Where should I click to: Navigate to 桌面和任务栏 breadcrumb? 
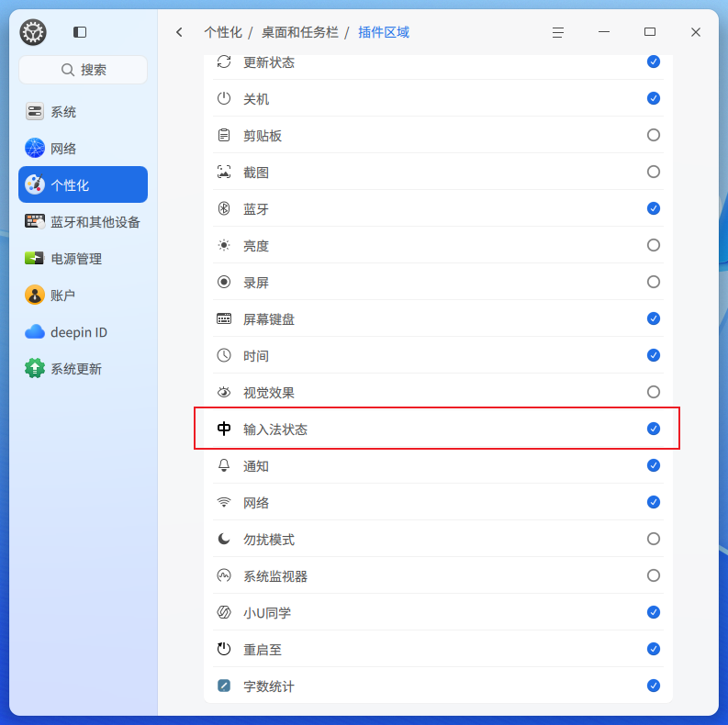click(300, 32)
